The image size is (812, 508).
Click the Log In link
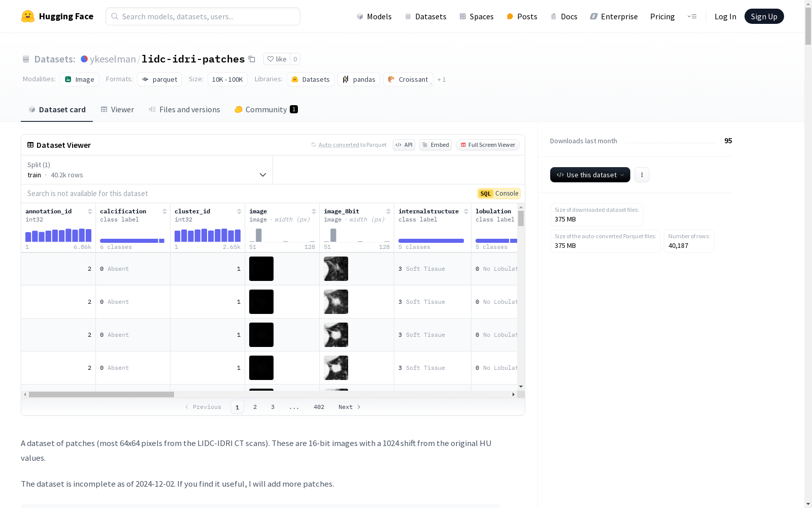coord(725,16)
